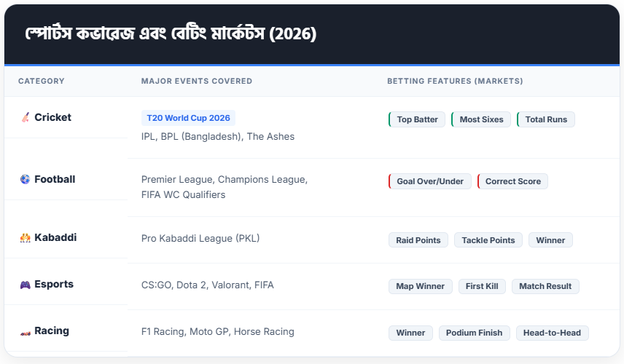Screen dimensions: 624x364
Task: Pick the Head-to-Head market tag
Action: tap(553, 333)
